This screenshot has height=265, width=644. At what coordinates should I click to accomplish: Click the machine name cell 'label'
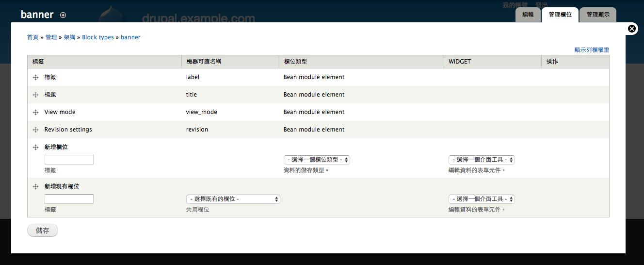(193, 77)
